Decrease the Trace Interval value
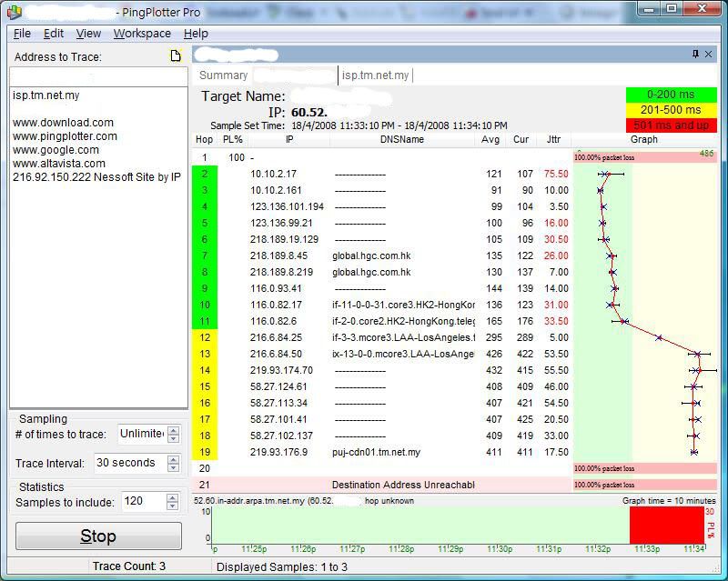Screen dimensions: 728x581 (x=173, y=468)
